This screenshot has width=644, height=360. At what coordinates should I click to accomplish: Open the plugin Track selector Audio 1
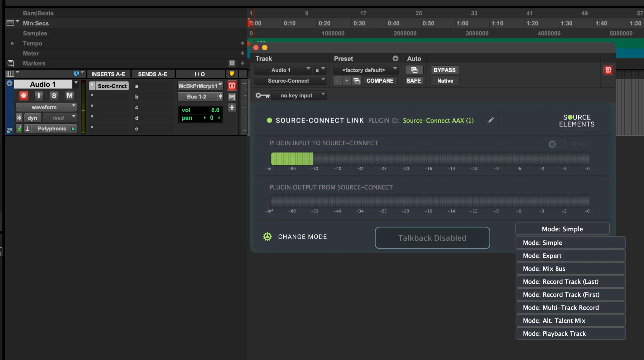[x=283, y=70]
